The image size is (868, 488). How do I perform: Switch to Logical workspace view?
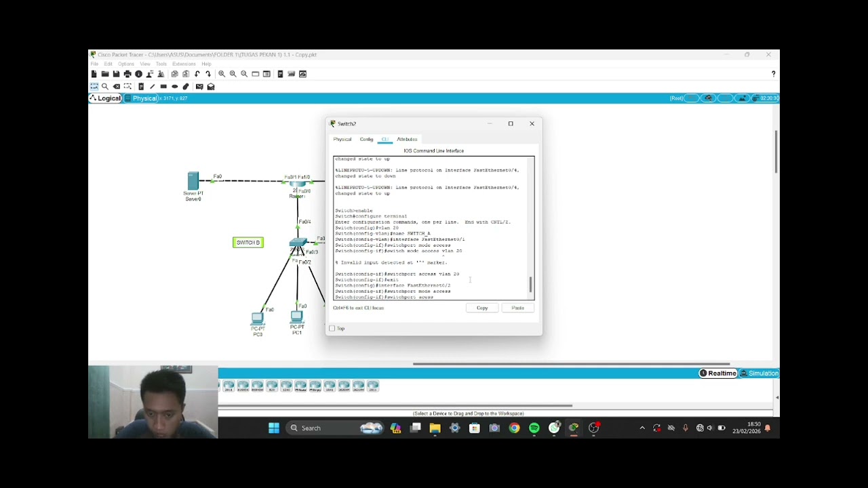tap(105, 98)
